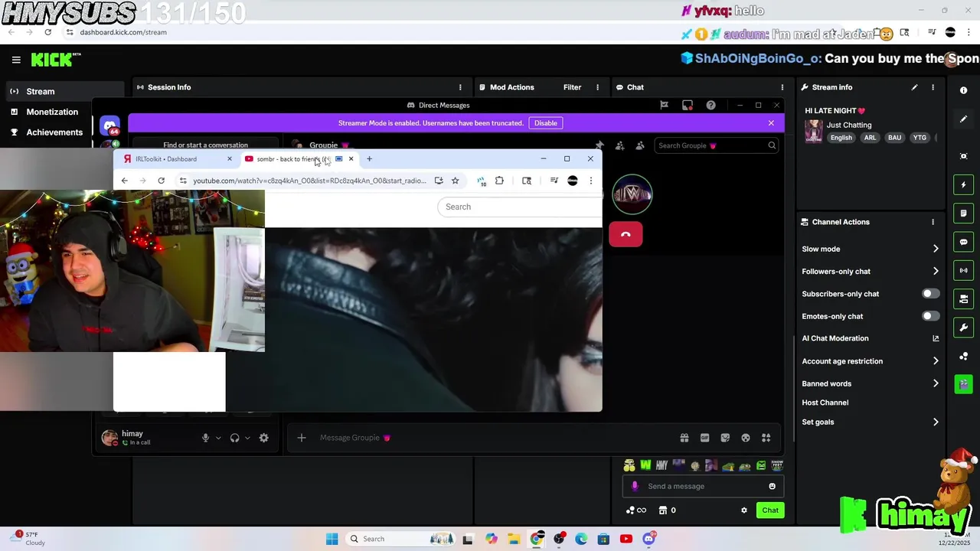
Task: Add friends to Groupie DM
Action: [x=619, y=145]
